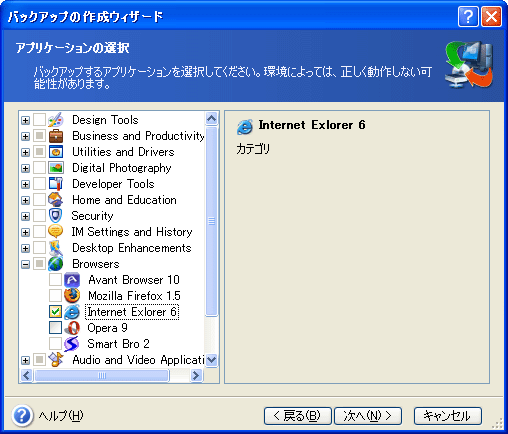This screenshot has width=508, height=434.
Task: Expand the Security node
Action: pos(25,216)
